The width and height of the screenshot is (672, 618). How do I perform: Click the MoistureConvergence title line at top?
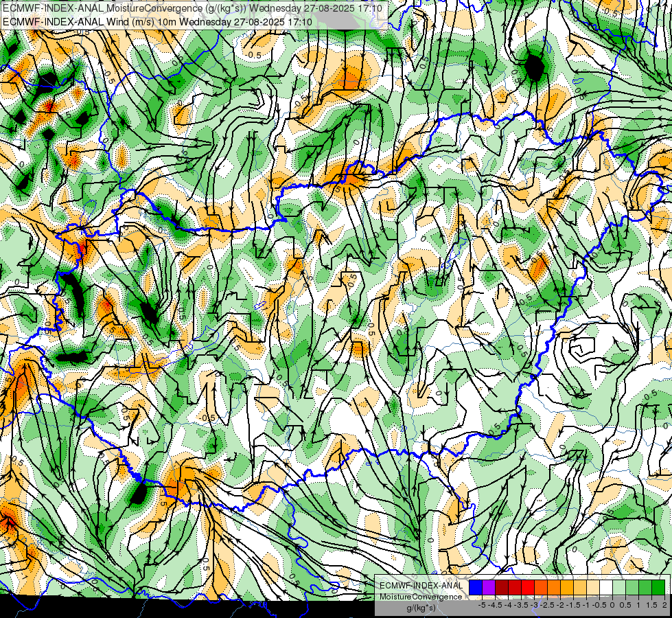coord(192,8)
